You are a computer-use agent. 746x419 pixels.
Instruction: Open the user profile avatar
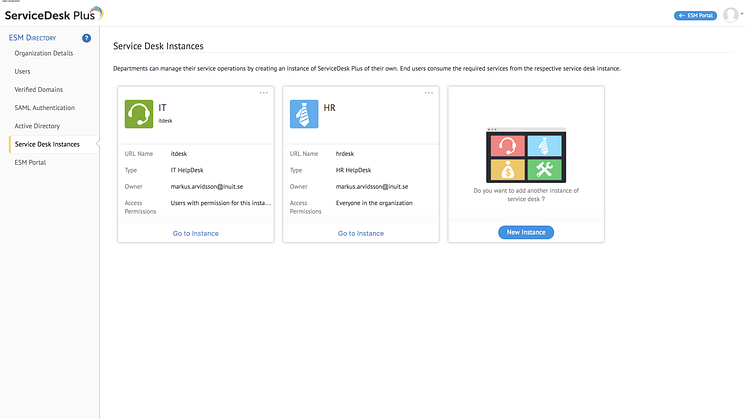pyautogui.click(x=729, y=15)
